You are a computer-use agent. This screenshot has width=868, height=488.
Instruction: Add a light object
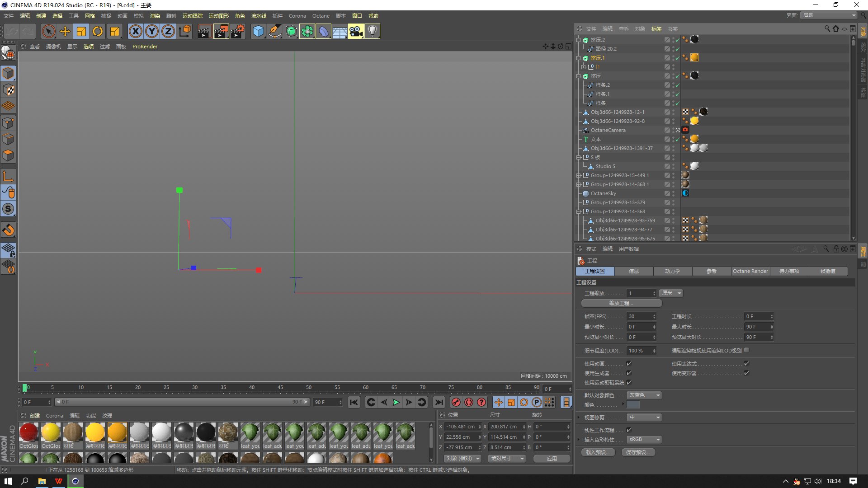pyautogui.click(x=372, y=32)
